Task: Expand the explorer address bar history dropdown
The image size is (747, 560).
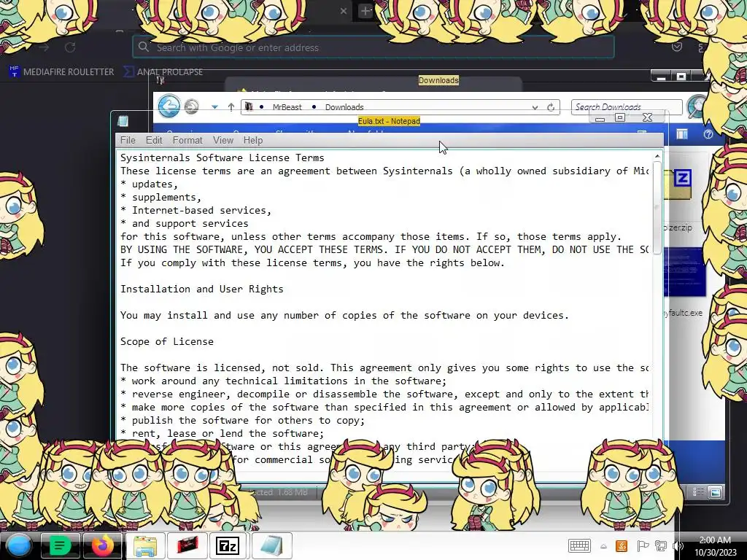Action: pos(535,108)
